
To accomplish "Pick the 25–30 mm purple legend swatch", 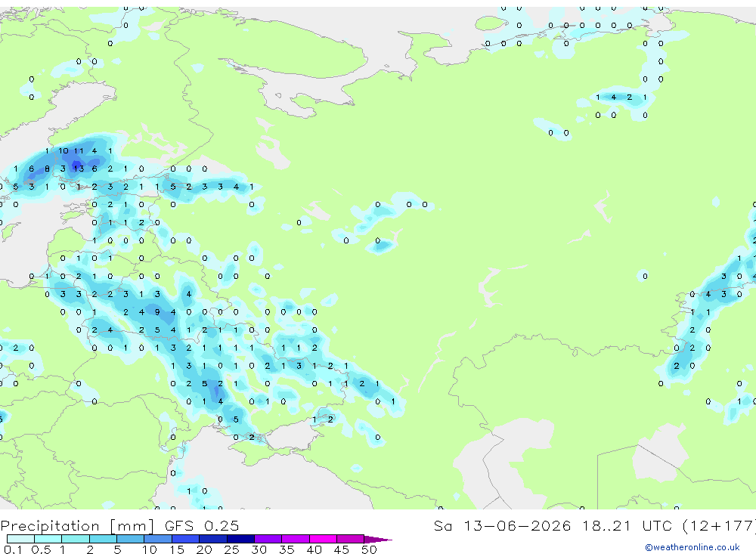I will click(x=240, y=539).
